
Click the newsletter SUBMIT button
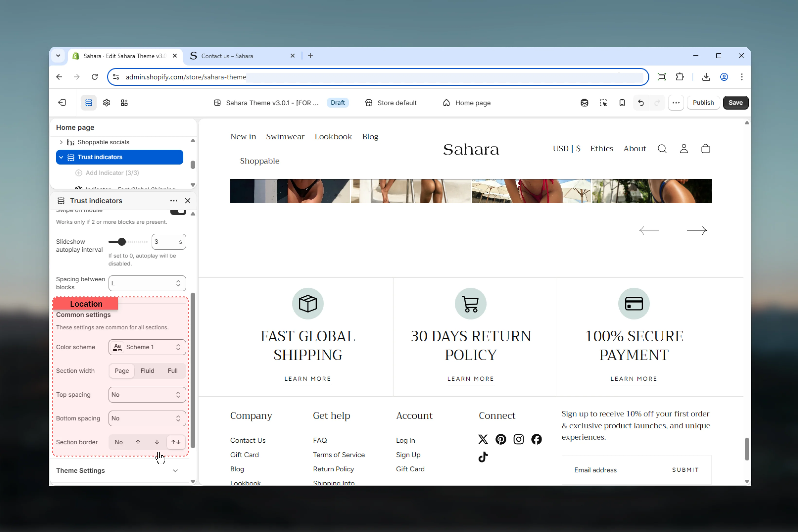(x=685, y=470)
